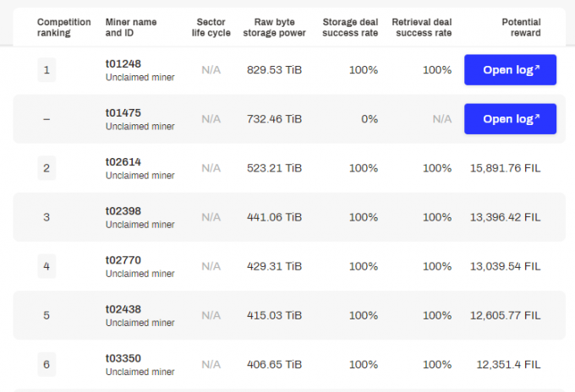
Task: Click the Potential reward column header
Action: 521,28
